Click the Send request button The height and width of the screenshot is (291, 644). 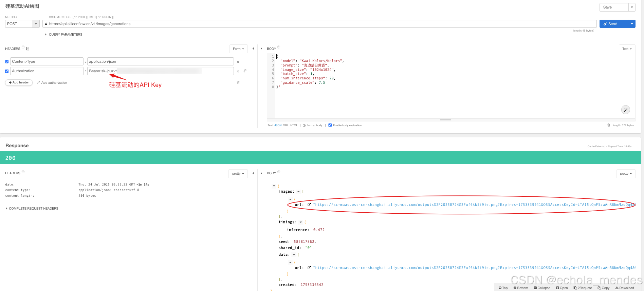click(614, 24)
